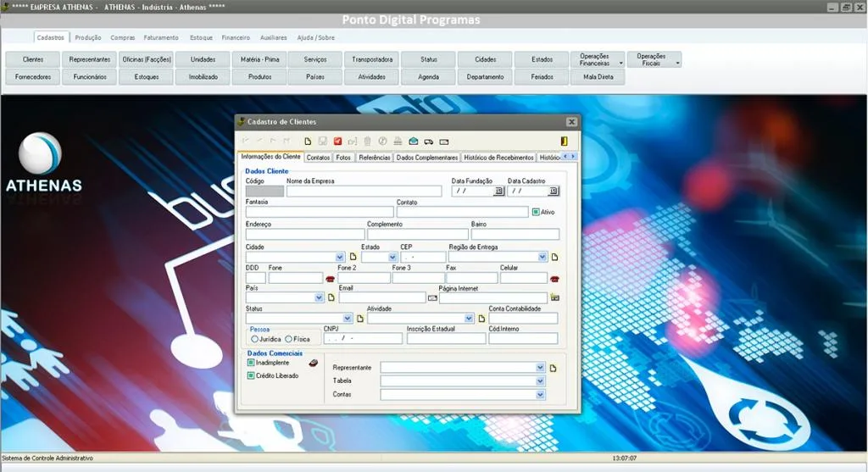Click red icon beside Inadimplente
This screenshot has height=472, width=868.
(314, 363)
